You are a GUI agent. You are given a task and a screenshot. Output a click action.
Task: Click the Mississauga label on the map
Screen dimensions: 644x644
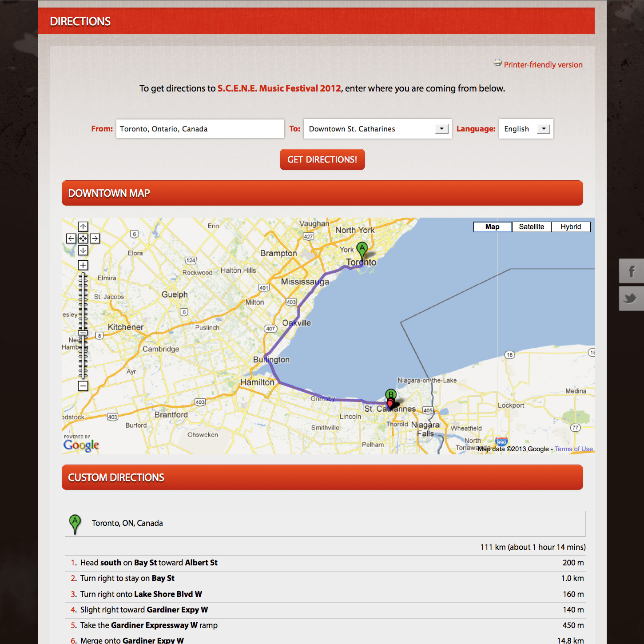305,282
